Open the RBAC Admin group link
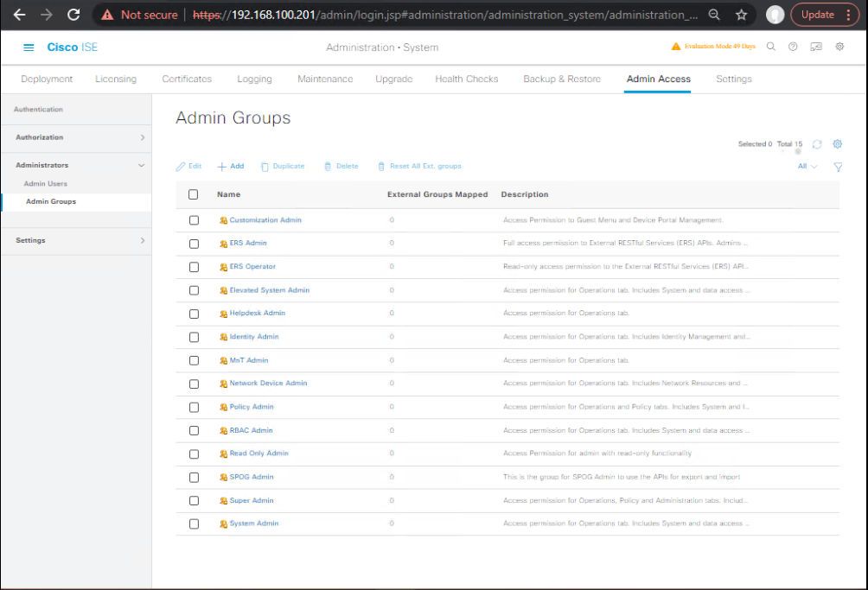868x590 pixels. (252, 431)
